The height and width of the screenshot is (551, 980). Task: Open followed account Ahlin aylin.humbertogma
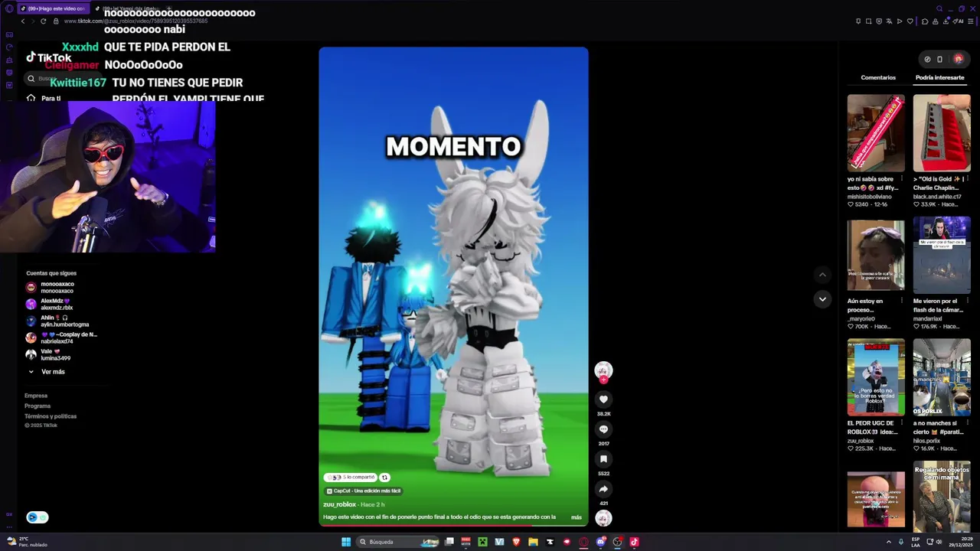tap(57, 321)
